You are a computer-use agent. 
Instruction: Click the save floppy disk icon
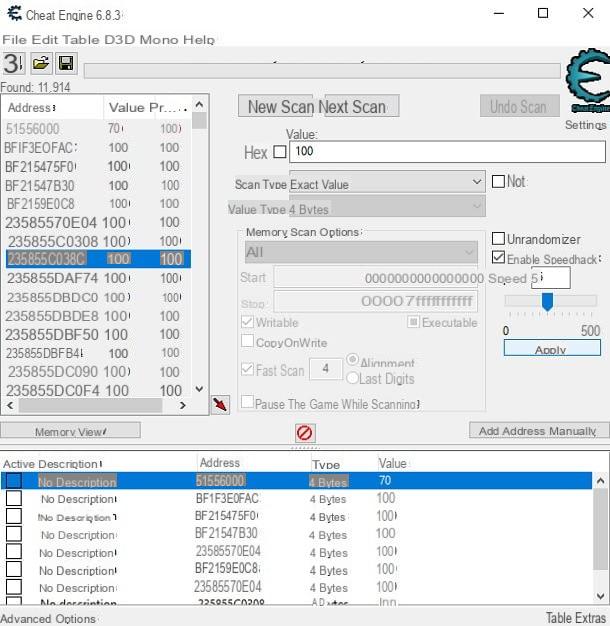pyautogui.click(x=66, y=63)
